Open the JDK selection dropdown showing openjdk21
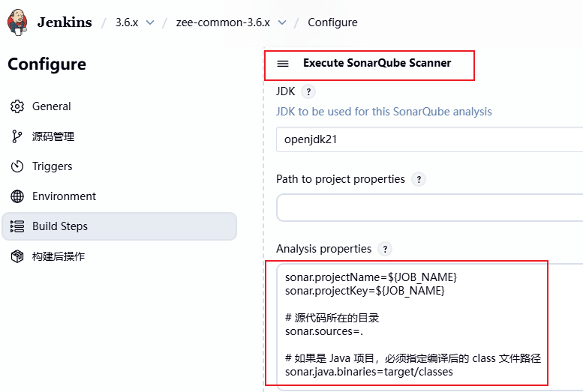The height and width of the screenshot is (392, 583). point(428,139)
